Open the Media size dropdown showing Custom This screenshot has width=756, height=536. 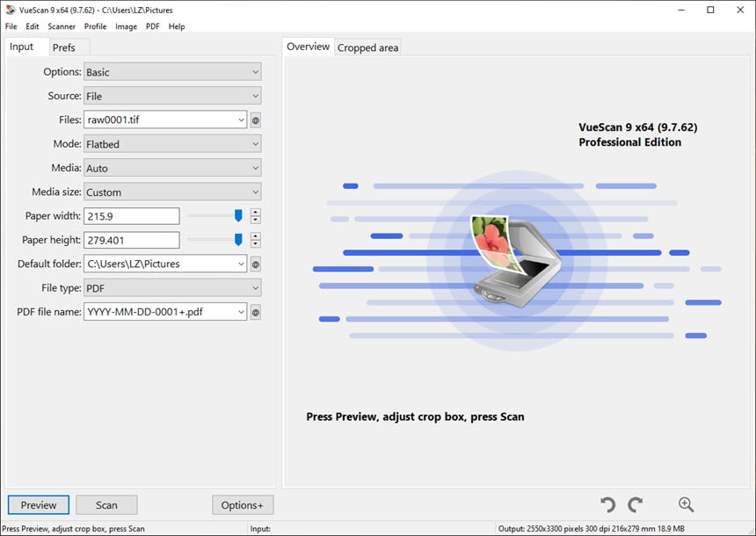tap(172, 192)
